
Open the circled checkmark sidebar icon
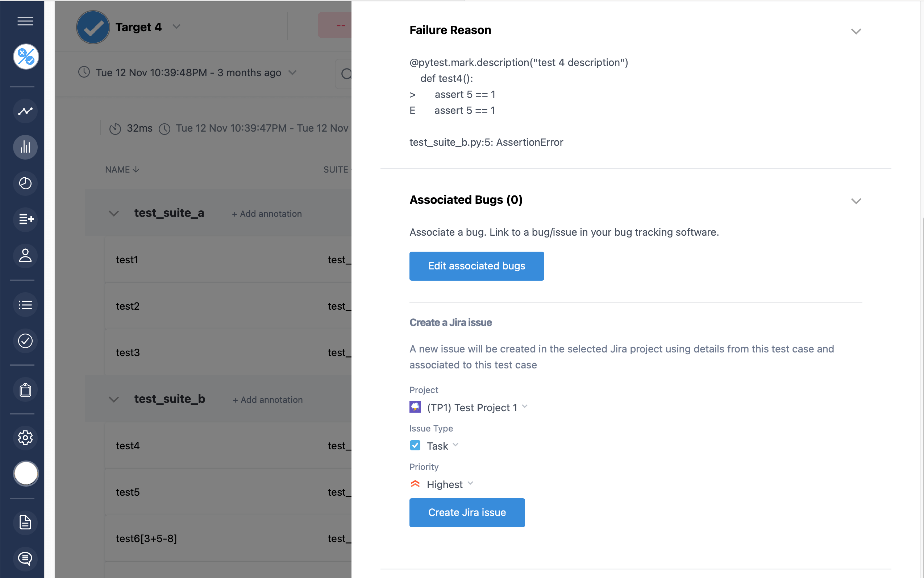tap(25, 340)
